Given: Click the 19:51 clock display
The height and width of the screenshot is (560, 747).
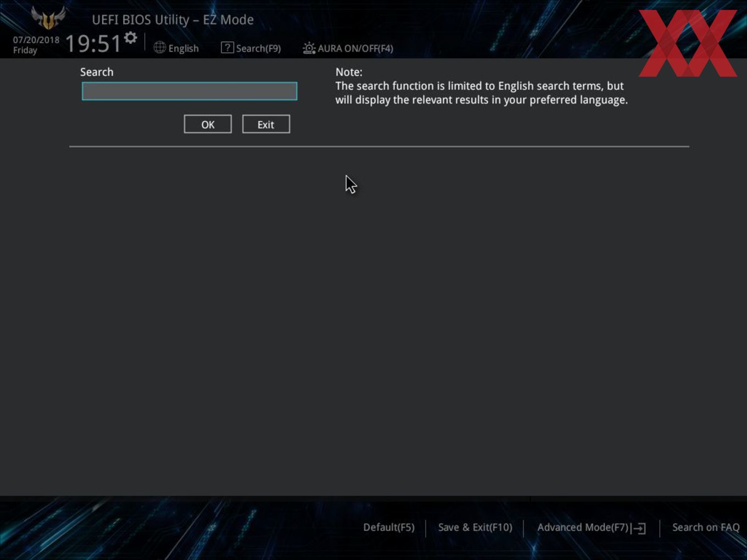Looking at the screenshot, I should point(93,43).
